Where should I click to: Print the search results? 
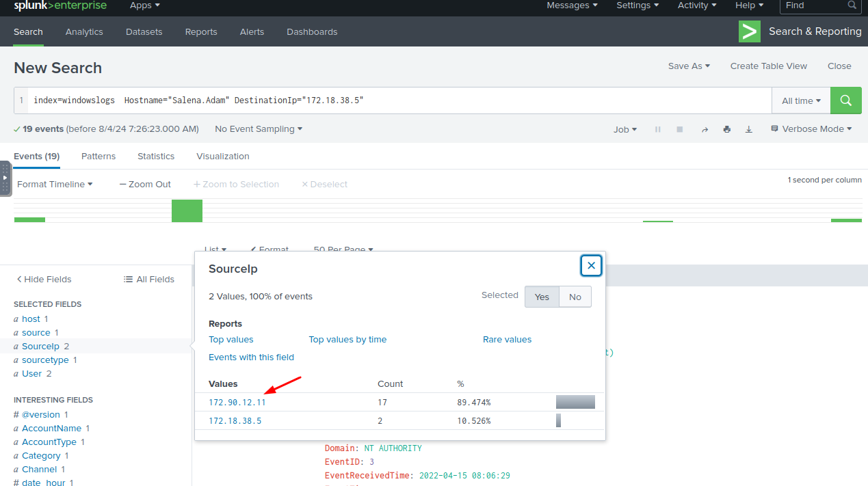[x=726, y=129]
